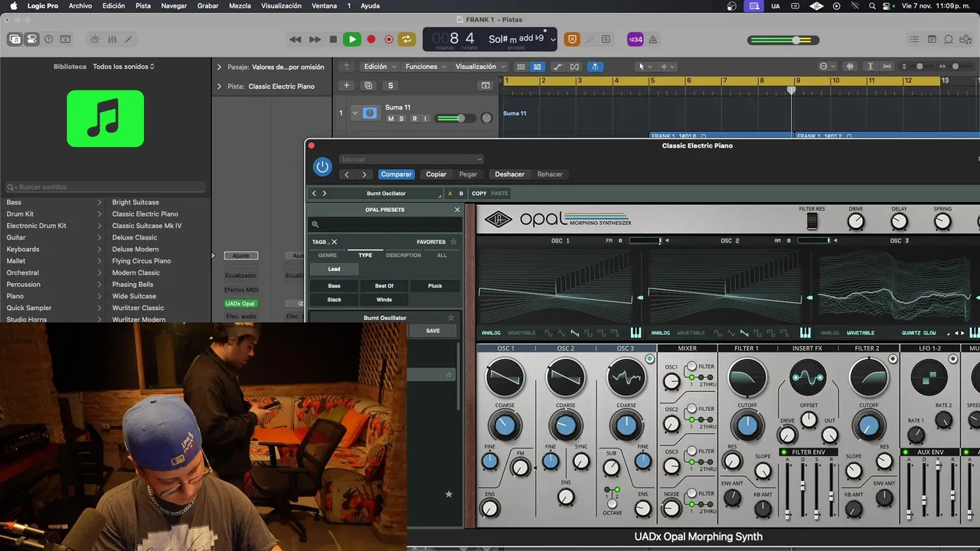Select Wurlitzer Classic patch in library
980x551 pixels.
coord(138,308)
